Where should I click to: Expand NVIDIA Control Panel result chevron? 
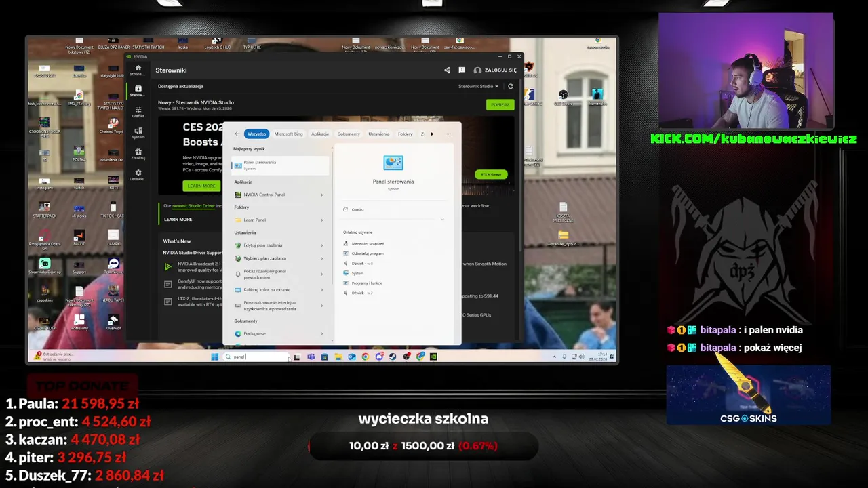tap(322, 195)
